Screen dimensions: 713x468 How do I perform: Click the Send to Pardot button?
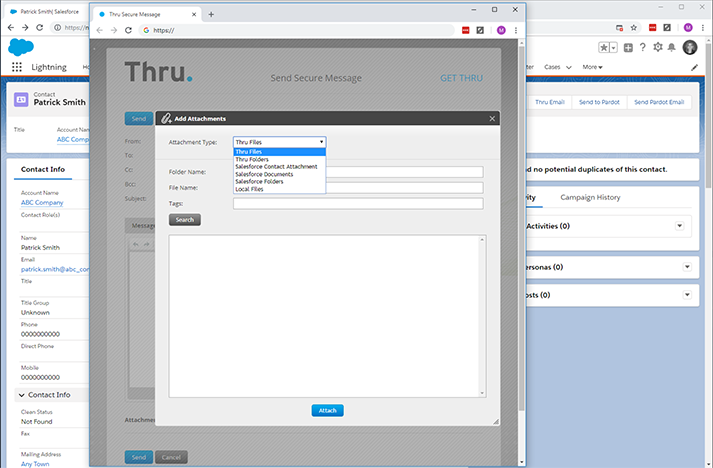tap(599, 102)
